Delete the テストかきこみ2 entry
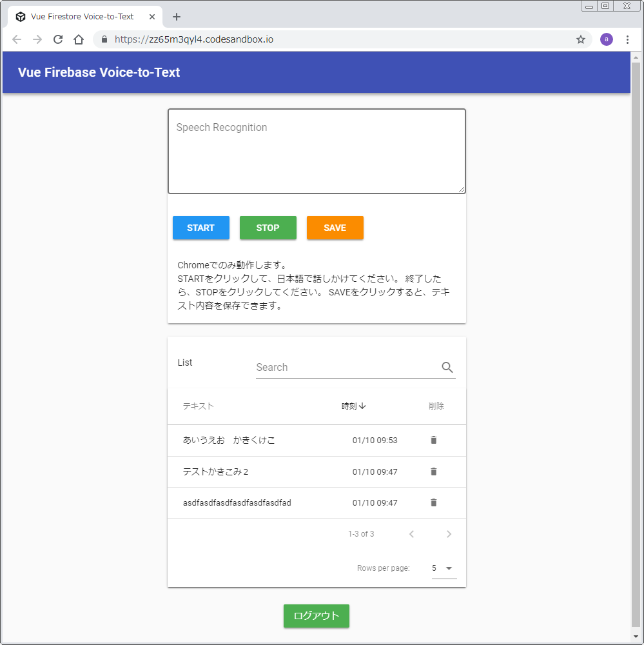The image size is (644, 645). [433, 472]
